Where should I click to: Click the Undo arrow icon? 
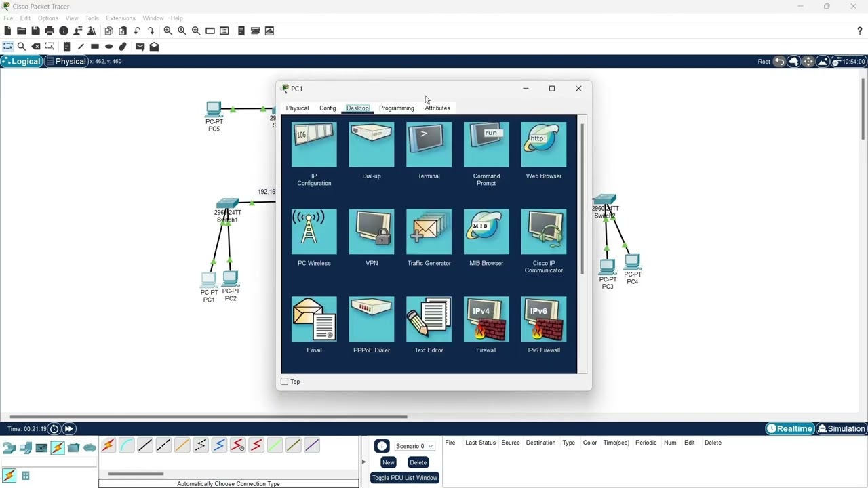coord(137,30)
